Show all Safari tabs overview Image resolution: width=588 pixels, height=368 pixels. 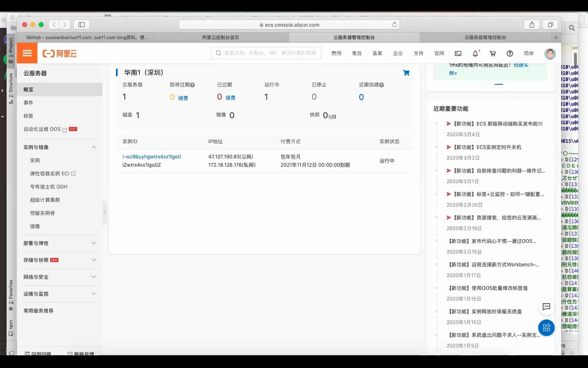550,25
